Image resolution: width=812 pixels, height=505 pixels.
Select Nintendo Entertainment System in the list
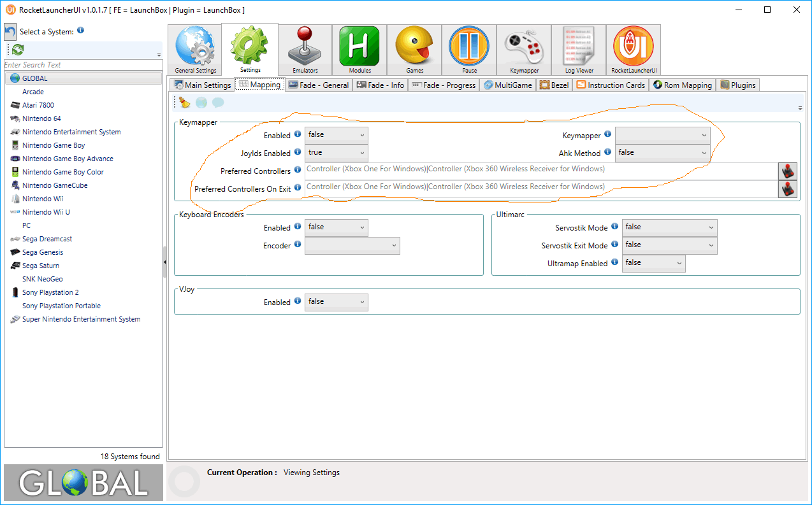click(71, 132)
